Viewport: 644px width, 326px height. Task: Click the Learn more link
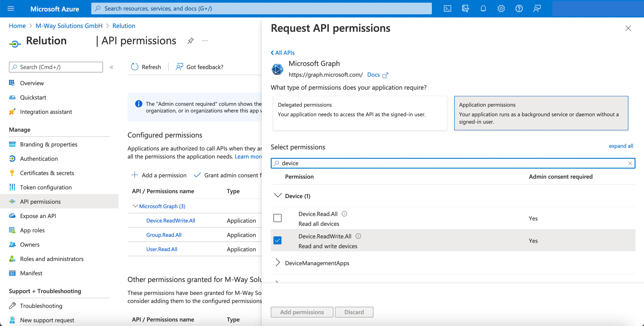(x=248, y=157)
